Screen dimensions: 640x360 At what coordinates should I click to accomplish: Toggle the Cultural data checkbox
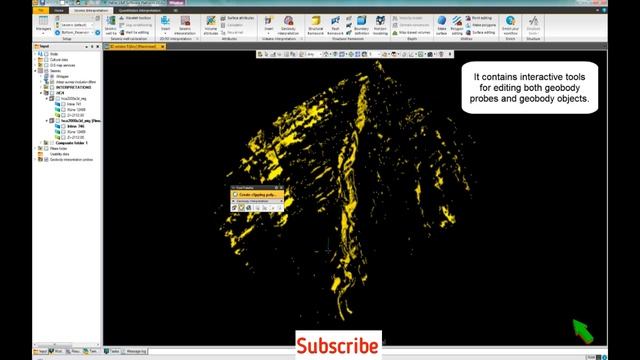[x=47, y=60]
